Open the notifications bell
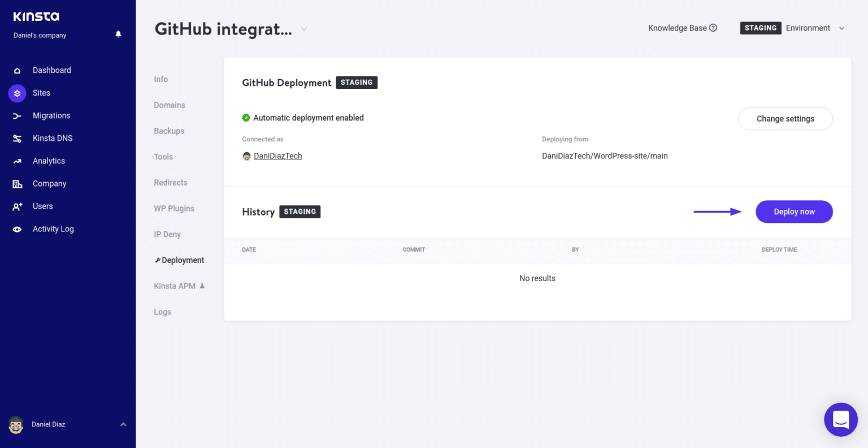The image size is (868, 448). [118, 34]
